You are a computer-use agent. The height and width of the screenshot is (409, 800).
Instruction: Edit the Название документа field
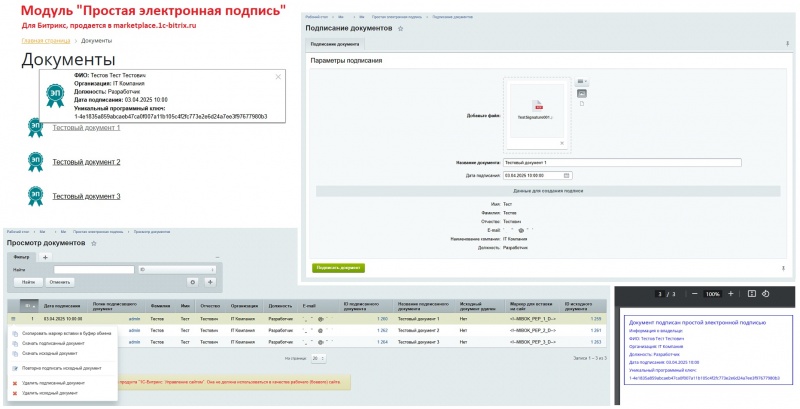(x=622, y=163)
